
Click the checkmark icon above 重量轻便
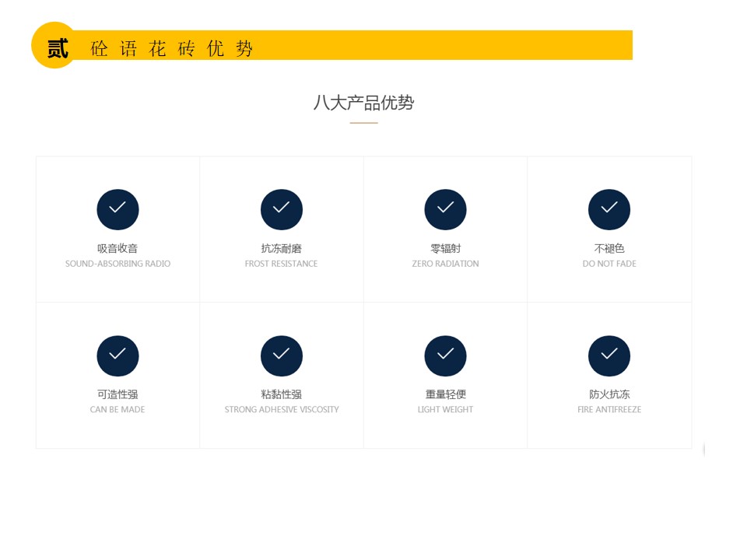445,355
